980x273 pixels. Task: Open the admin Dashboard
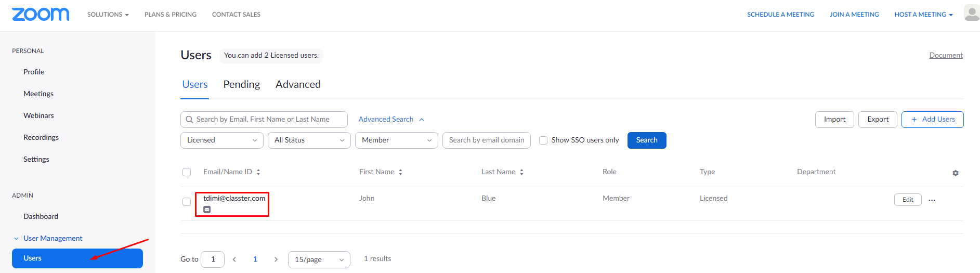[41, 216]
